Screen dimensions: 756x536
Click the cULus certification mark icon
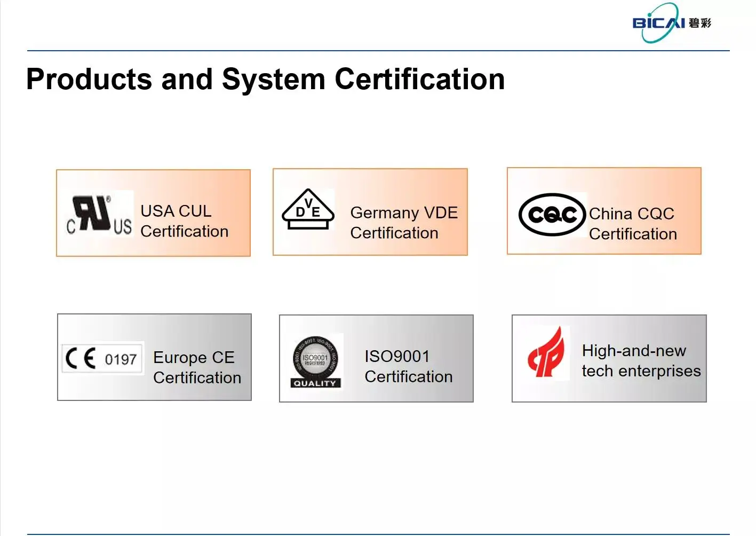(x=99, y=215)
